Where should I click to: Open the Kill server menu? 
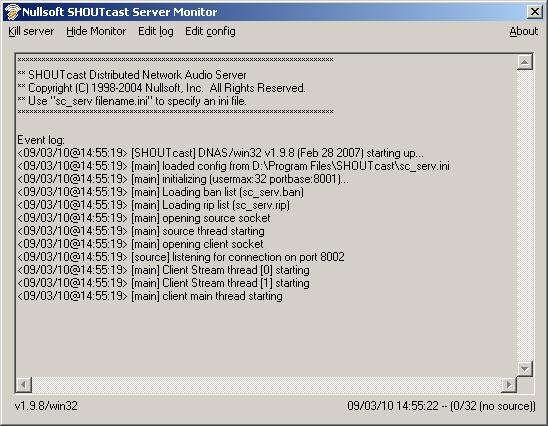pyautogui.click(x=31, y=31)
